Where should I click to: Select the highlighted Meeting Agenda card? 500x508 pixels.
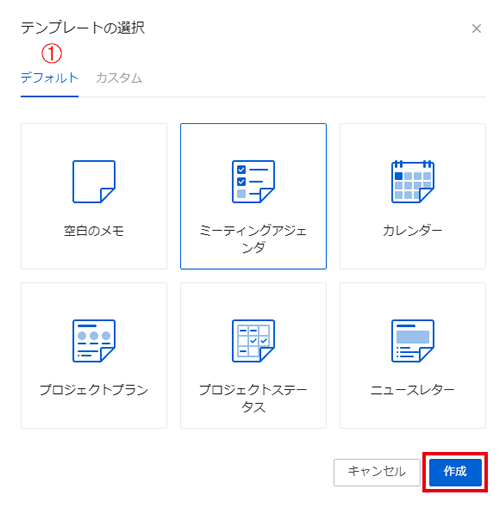[x=253, y=196]
